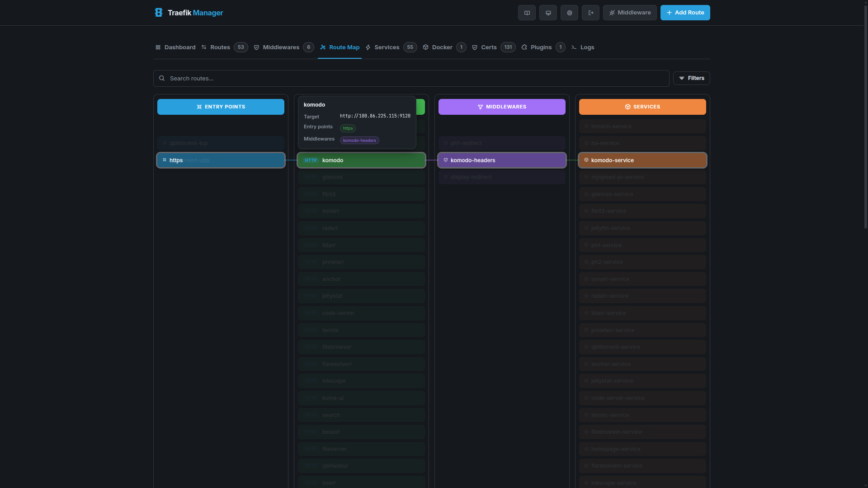This screenshot has width=868, height=488.
Task: Switch to the Dashboard tab
Action: tap(175, 47)
